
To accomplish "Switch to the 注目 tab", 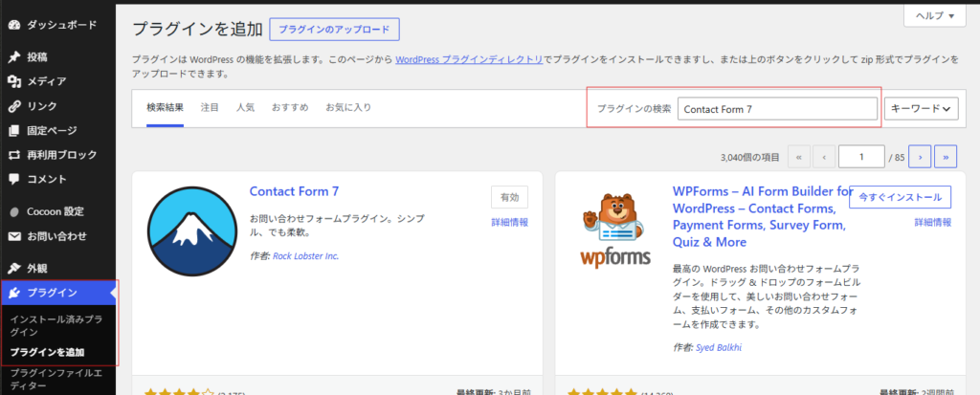I will (x=210, y=107).
